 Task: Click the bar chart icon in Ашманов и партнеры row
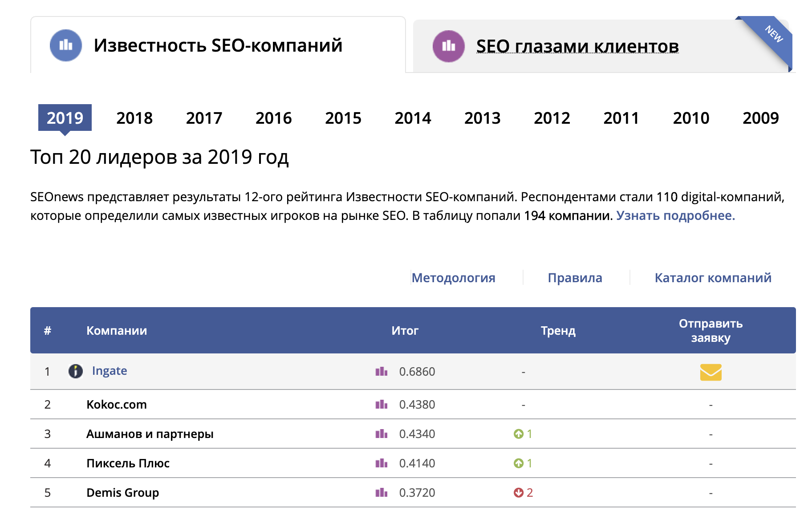pyautogui.click(x=382, y=434)
